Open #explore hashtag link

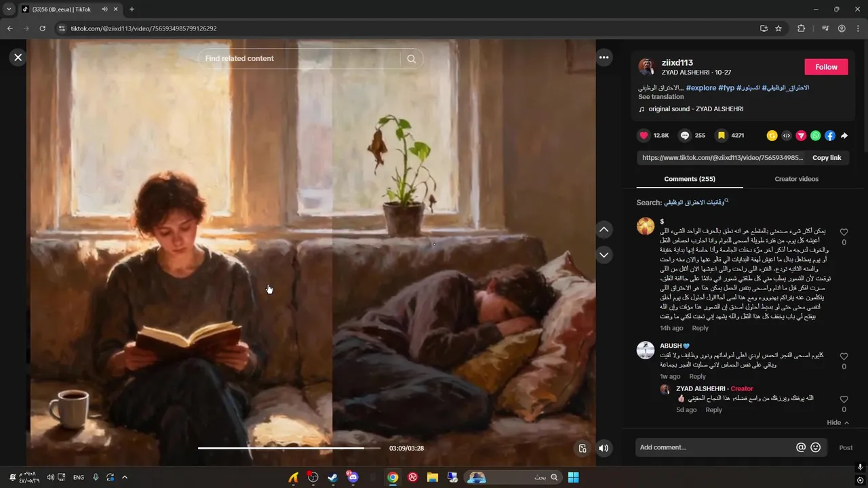pos(701,88)
